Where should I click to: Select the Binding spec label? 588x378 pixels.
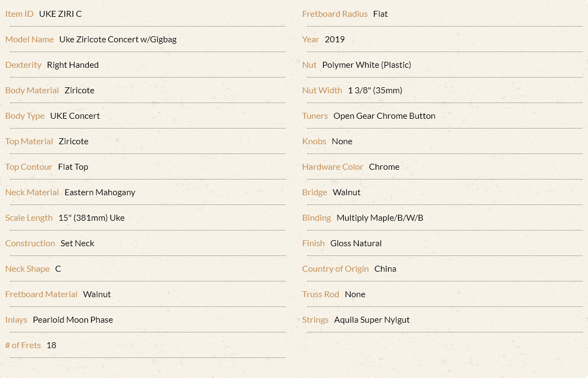coord(316,218)
